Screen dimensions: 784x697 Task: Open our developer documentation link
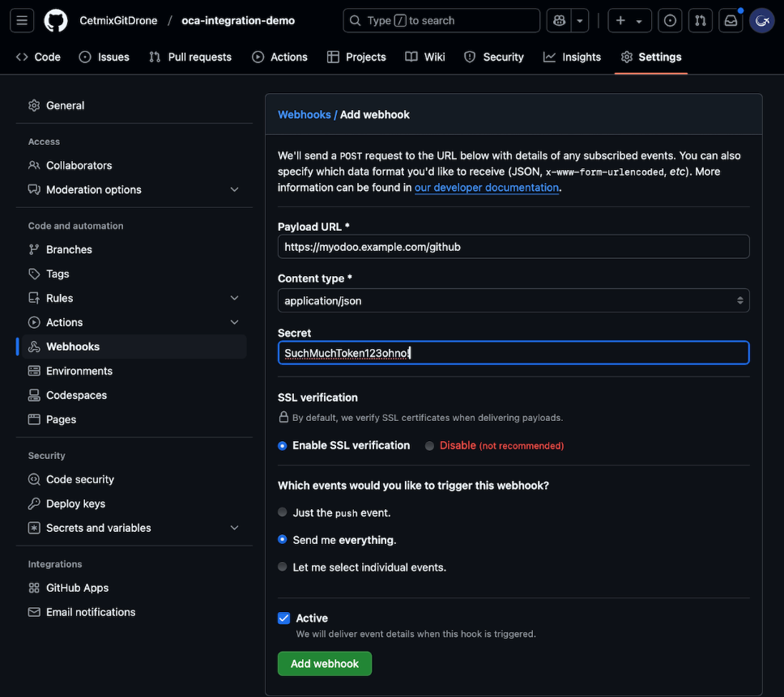pyautogui.click(x=486, y=188)
